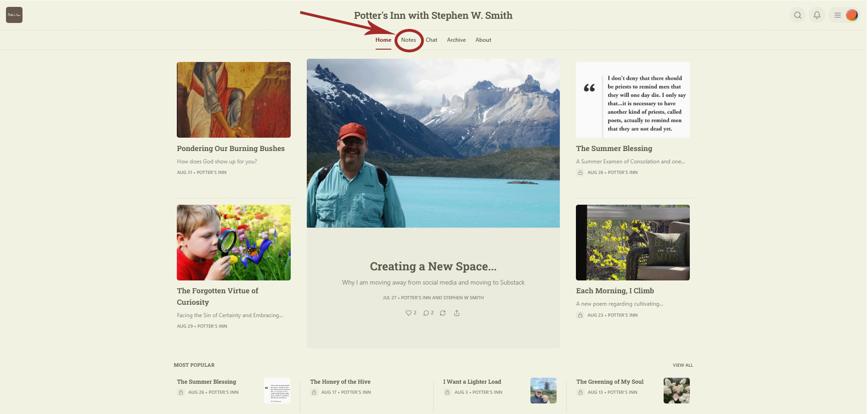Image resolution: width=868 pixels, height=414 pixels.
Task: Open Creating a New Space headline
Action: [x=433, y=267]
